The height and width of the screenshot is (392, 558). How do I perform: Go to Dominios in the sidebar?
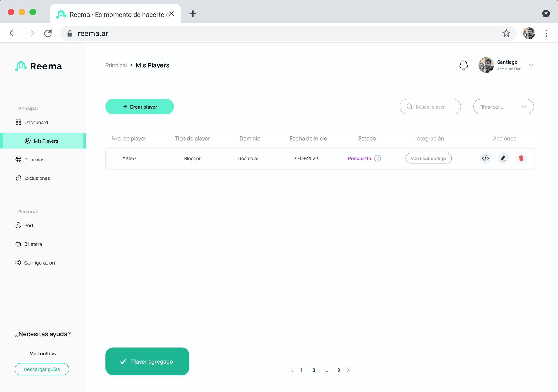click(x=34, y=159)
